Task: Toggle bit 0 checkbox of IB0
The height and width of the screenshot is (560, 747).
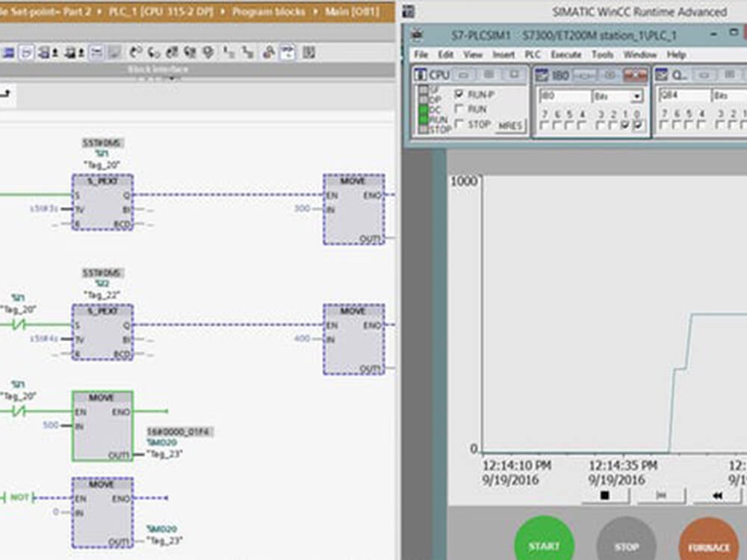Action: [x=638, y=125]
